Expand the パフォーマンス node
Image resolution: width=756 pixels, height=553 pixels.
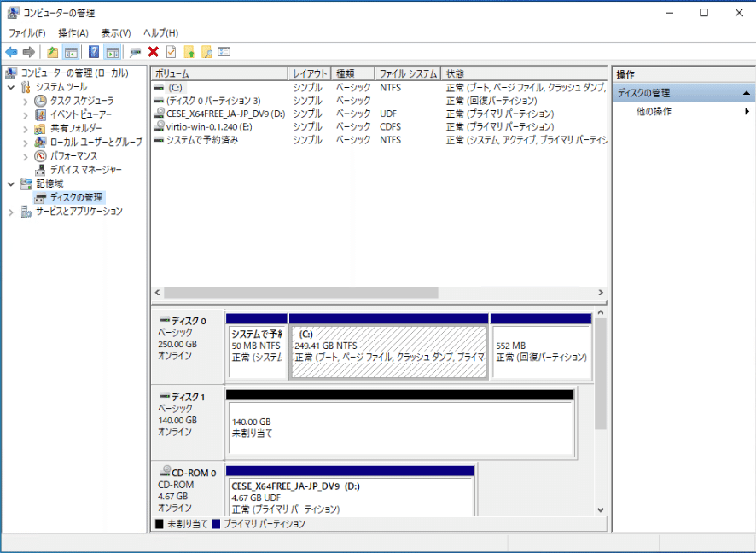click(x=26, y=157)
